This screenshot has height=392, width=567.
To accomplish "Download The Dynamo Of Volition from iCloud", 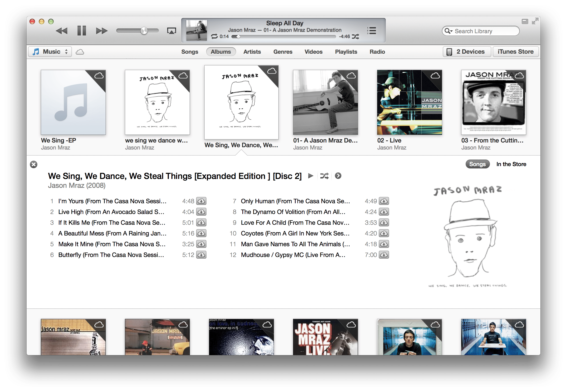I will point(384,212).
